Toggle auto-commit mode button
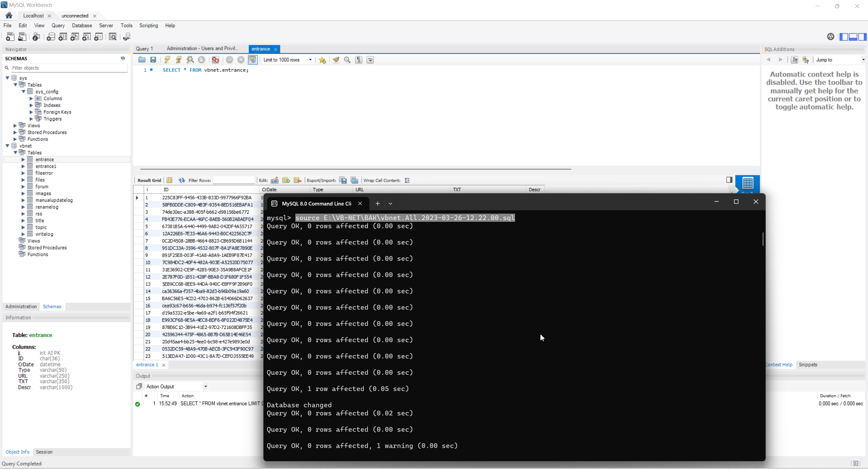 tap(253, 60)
